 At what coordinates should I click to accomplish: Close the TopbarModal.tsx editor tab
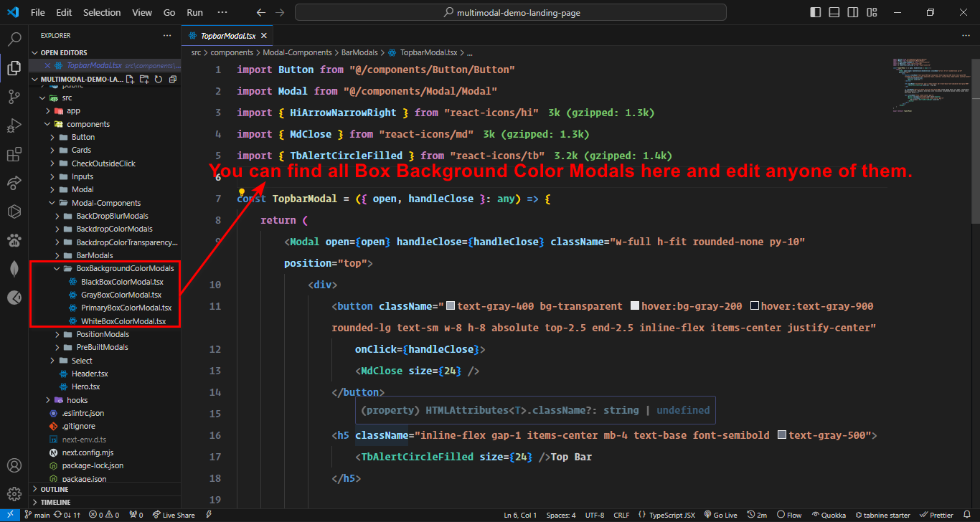click(263, 36)
